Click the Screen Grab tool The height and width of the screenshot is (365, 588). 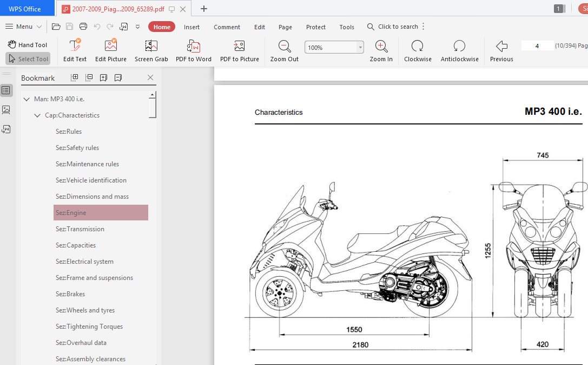pos(151,50)
